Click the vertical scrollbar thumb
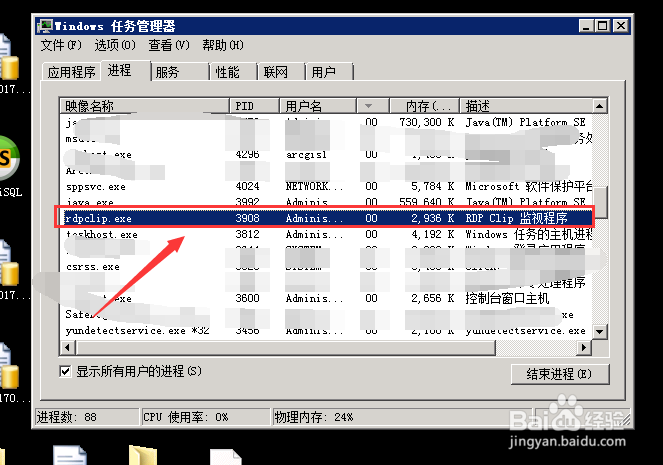The width and height of the screenshot is (663, 465). tap(600, 202)
